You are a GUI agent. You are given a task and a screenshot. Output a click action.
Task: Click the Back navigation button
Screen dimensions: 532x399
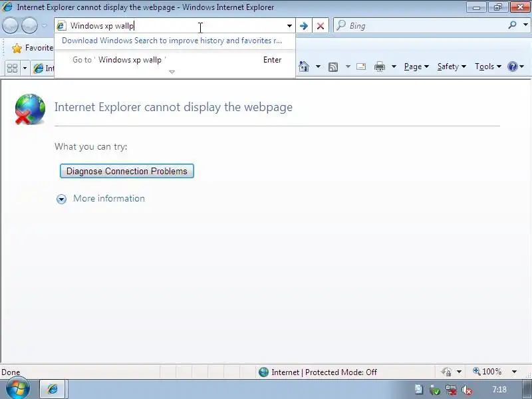coord(10,26)
